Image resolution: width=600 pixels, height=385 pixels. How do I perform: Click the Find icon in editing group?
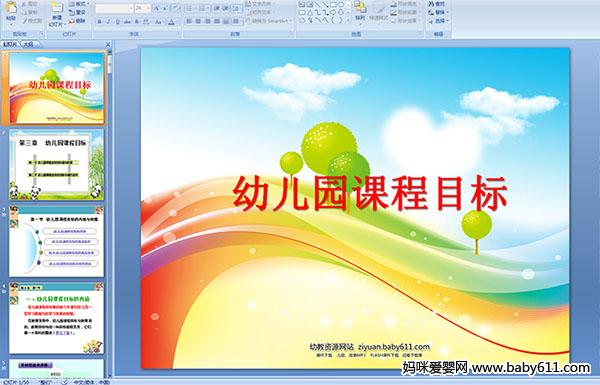click(x=437, y=4)
